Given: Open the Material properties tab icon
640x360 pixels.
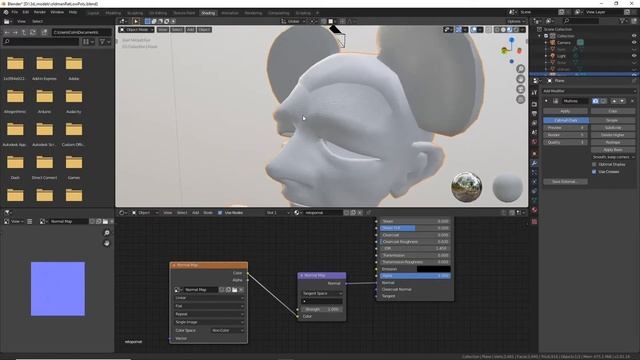Looking at the screenshot, I should click(x=534, y=210).
